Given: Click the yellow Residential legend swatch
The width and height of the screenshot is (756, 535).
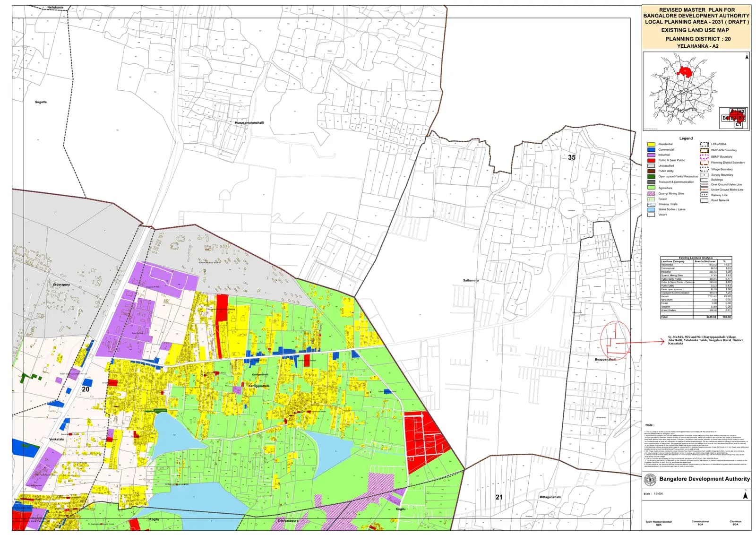Looking at the screenshot, I should click(x=651, y=144).
